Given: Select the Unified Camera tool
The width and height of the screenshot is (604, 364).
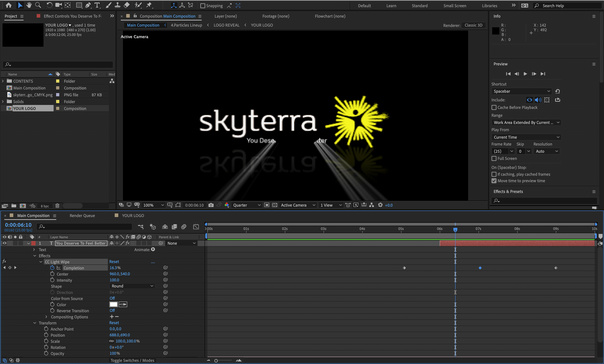Looking at the screenshot, I should click(x=59, y=5).
